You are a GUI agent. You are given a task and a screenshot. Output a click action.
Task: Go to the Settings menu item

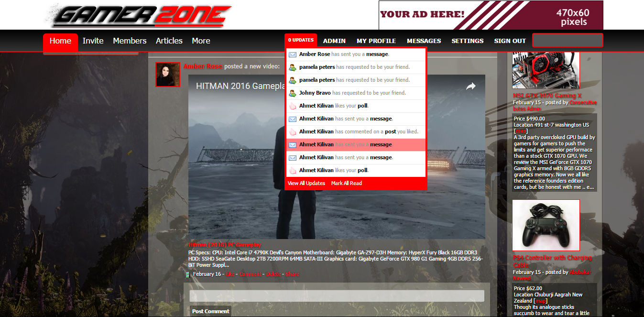pyautogui.click(x=467, y=41)
